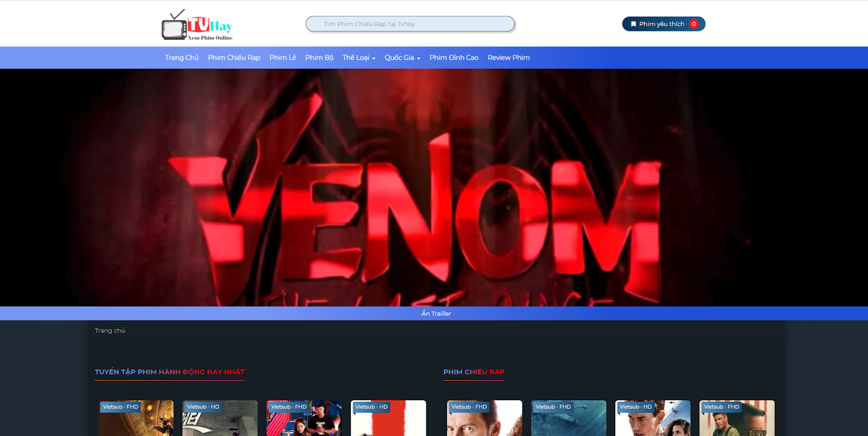
Task: Click the Venom trailer banner
Action: point(434,188)
